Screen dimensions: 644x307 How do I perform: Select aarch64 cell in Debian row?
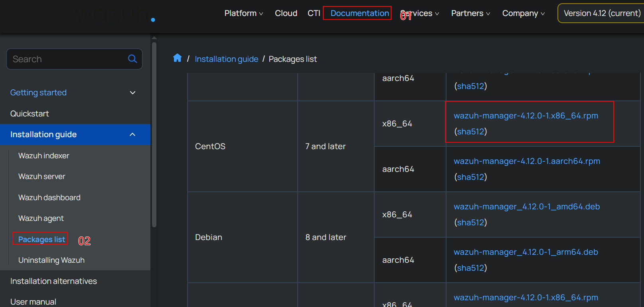click(x=410, y=260)
